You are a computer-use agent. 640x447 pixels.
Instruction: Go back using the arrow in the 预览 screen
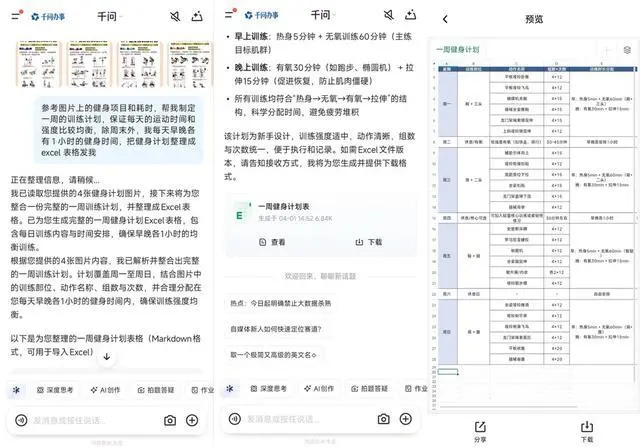445,19
